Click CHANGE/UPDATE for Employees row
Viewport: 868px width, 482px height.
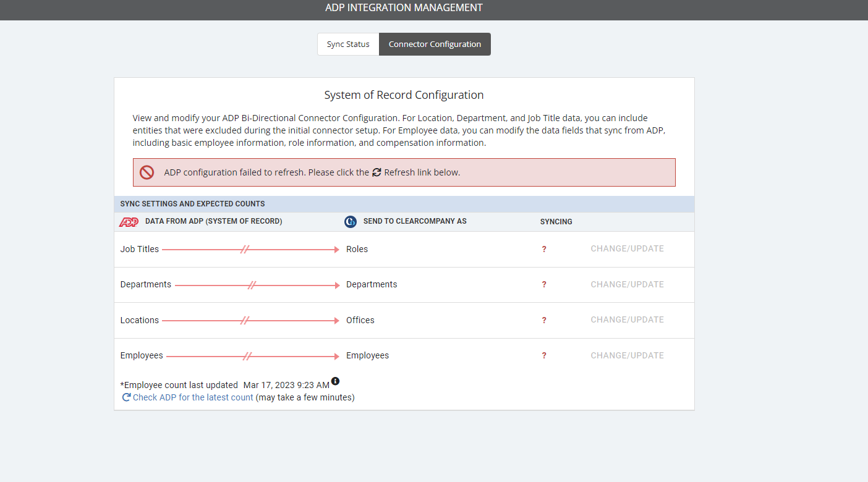point(627,356)
